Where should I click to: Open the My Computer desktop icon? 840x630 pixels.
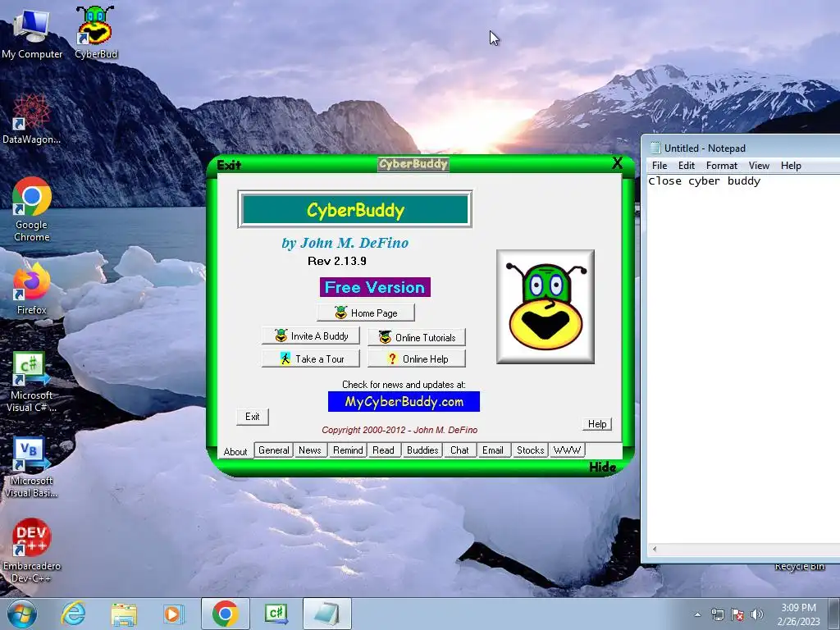coord(31,33)
